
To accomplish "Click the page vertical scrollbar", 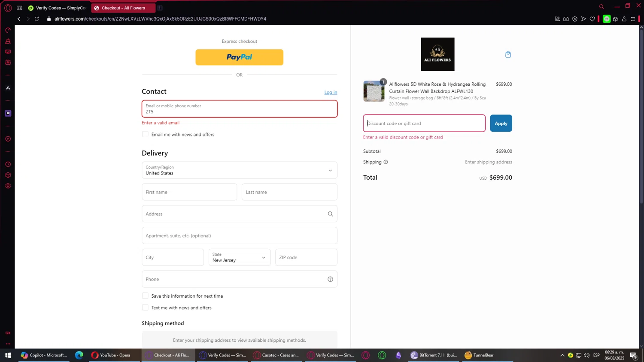I will (641, 116).
